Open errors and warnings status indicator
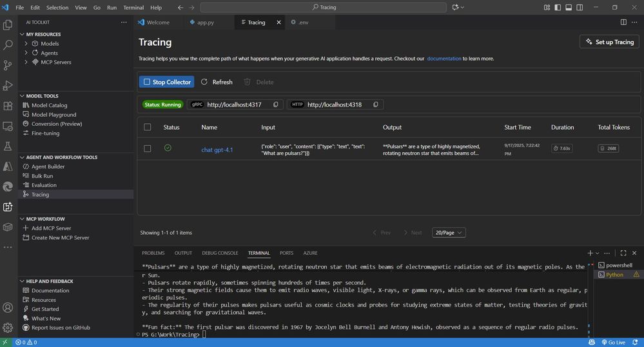 pyautogui.click(x=26, y=342)
